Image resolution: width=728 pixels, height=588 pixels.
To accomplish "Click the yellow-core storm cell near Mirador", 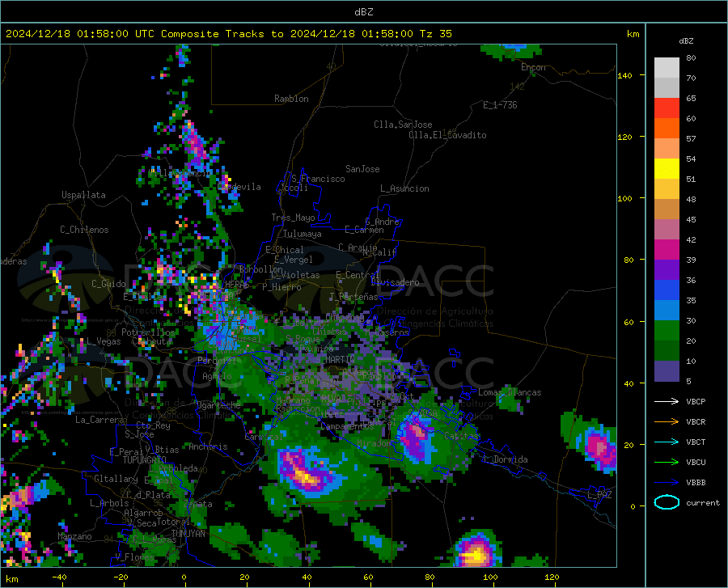I will click(307, 474).
